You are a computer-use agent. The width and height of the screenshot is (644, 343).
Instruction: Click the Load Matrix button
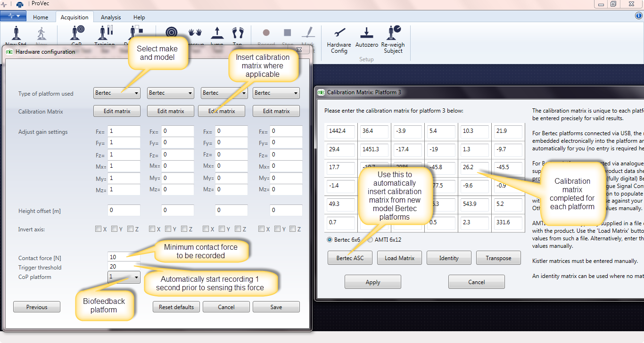[x=400, y=258]
